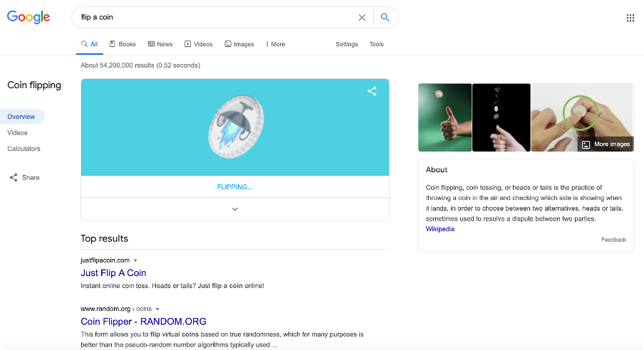This screenshot has width=644, height=350.
Task: Click the results count text
Action: pos(140,65)
